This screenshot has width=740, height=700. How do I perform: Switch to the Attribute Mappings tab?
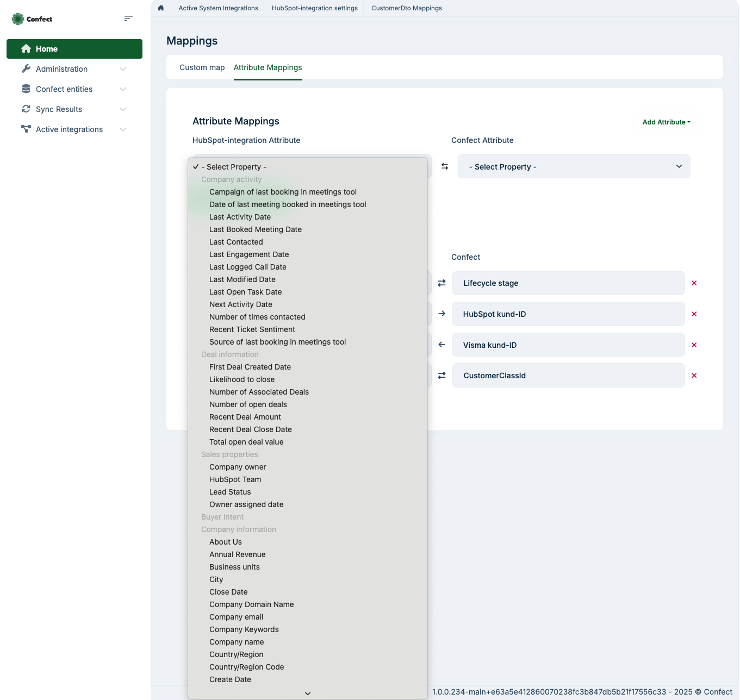(268, 67)
